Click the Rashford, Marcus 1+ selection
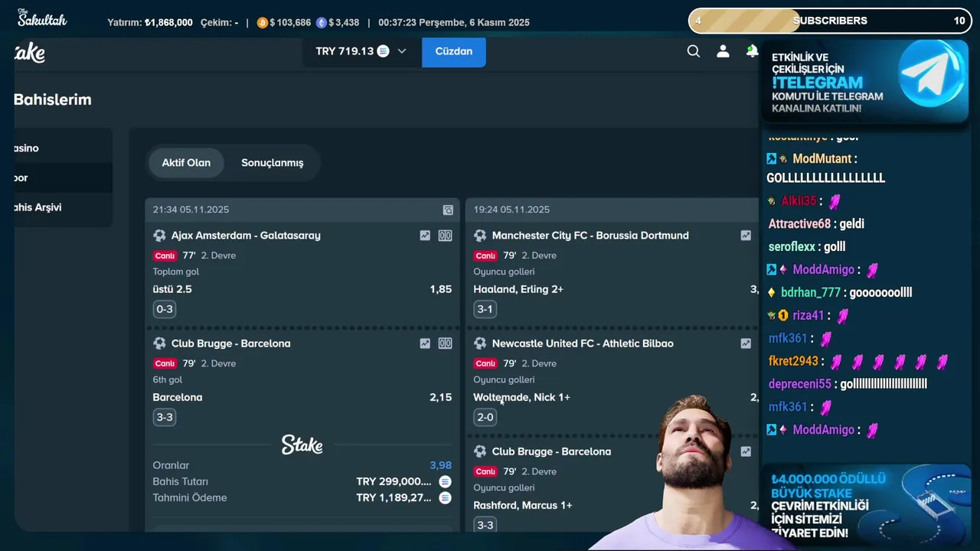980x551 pixels. tap(523, 505)
